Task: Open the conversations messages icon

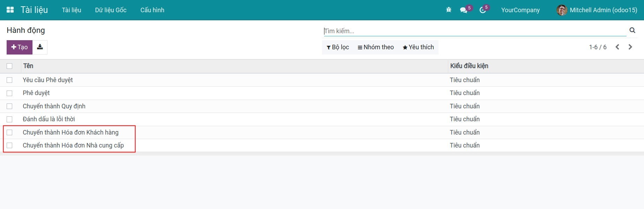Action: point(464,10)
